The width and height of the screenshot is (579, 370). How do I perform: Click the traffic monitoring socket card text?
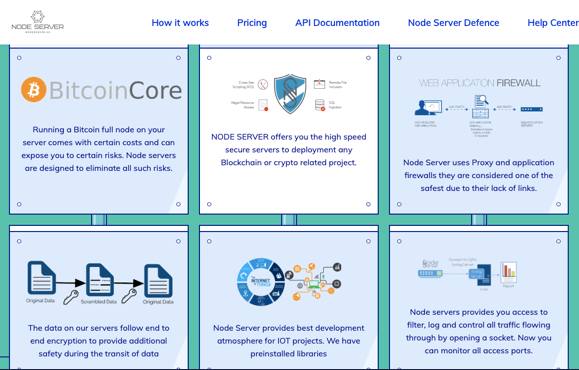479,331
